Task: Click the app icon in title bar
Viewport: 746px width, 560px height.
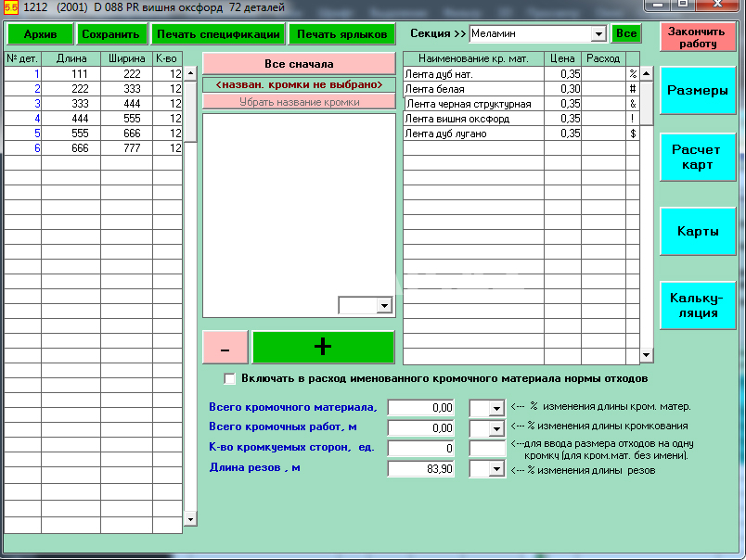Action: pos(11,7)
